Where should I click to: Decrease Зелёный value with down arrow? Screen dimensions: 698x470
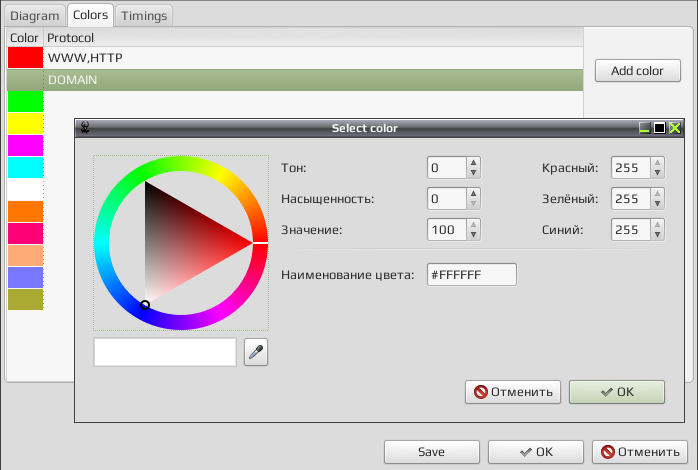(657, 204)
